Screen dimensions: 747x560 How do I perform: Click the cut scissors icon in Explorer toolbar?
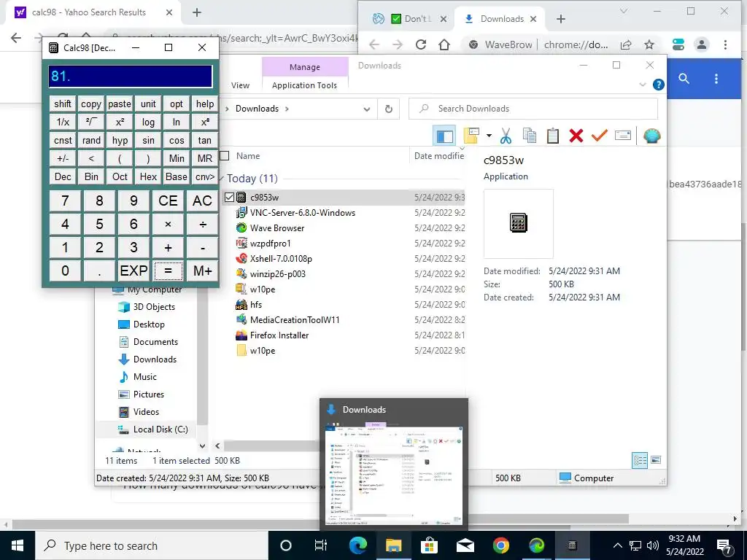coord(506,136)
